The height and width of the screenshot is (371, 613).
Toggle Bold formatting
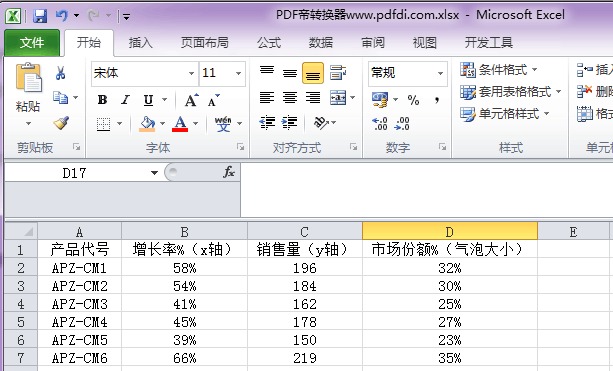click(102, 100)
